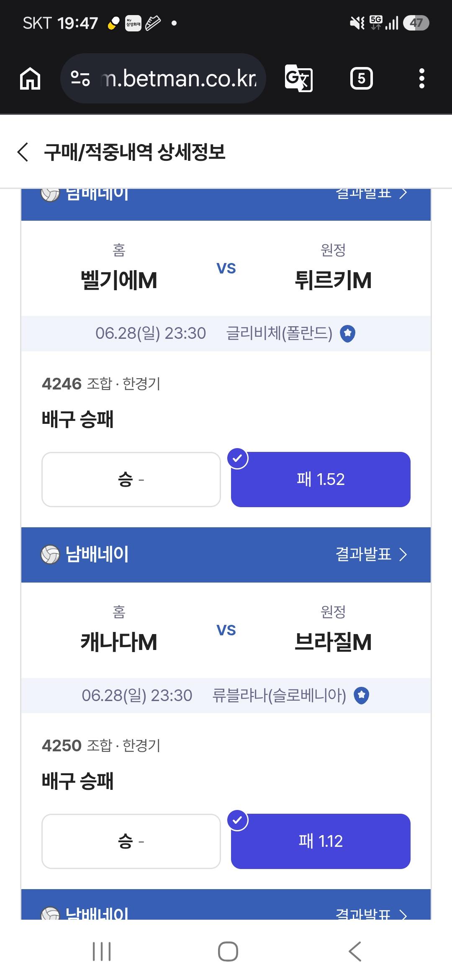Tap the Android home navigation button

[228, 952]
